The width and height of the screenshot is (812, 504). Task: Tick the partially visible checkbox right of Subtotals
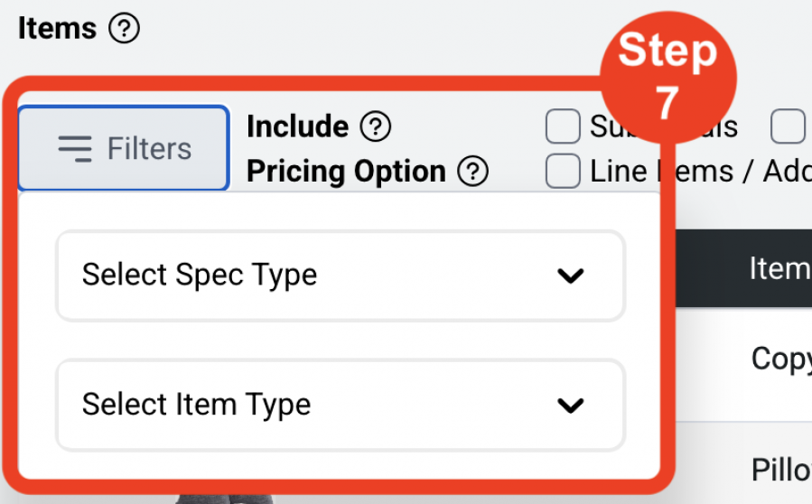[788, 126]
